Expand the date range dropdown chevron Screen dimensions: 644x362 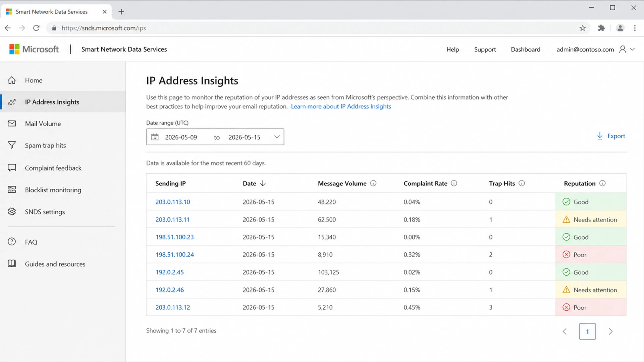(x=277, y=137)
